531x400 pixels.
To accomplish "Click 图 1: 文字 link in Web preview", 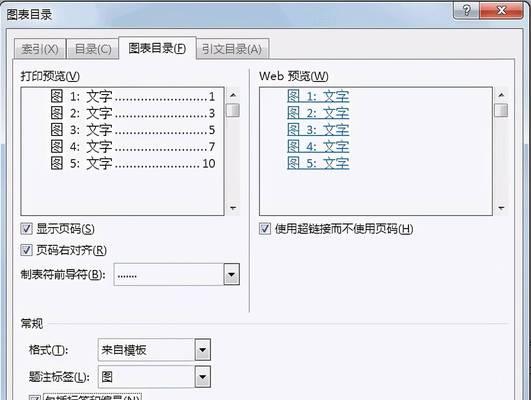I will tap(318, 96).
